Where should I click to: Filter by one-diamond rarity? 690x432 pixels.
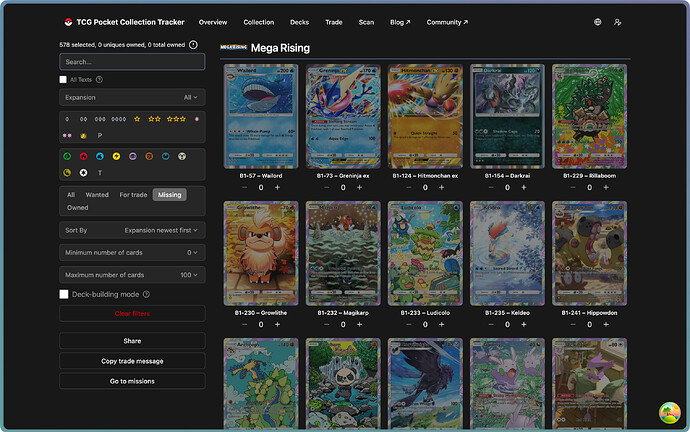[x=67, y=119]
